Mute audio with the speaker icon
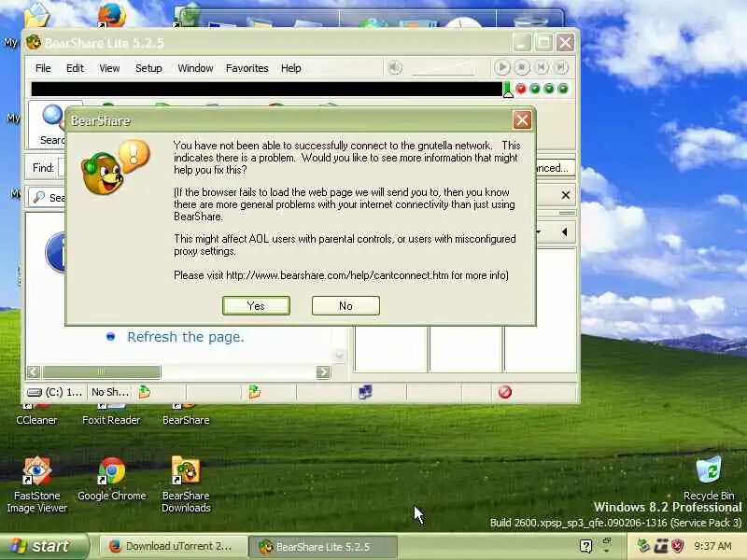The height and width of the screenshot is (560, 747). (x=394, y=67)
